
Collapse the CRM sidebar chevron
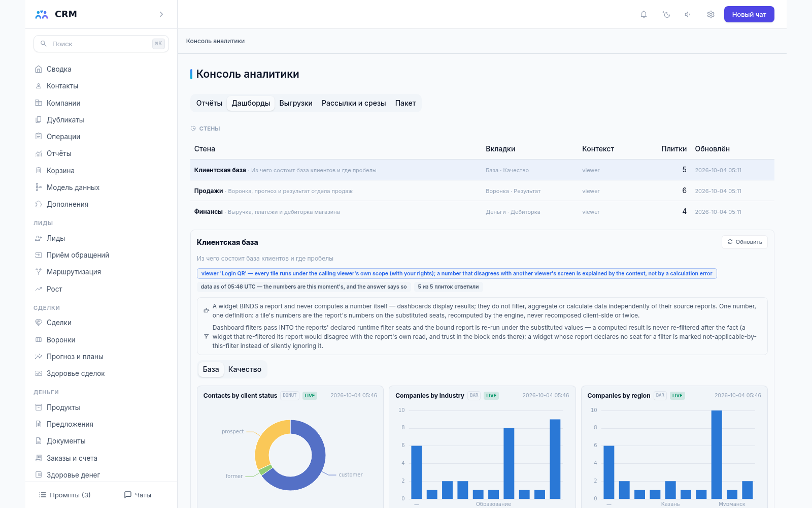(x=161, y=14)
